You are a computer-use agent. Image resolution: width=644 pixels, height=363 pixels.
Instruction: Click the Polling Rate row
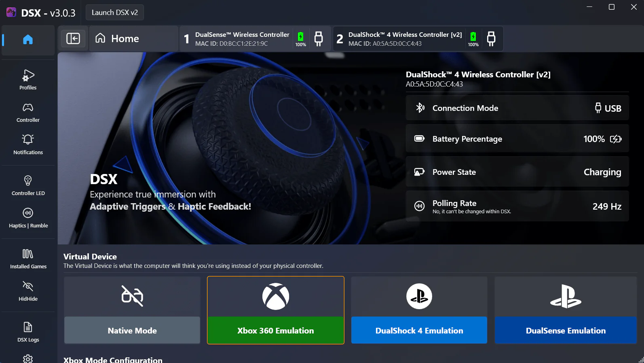pos(517,206)
